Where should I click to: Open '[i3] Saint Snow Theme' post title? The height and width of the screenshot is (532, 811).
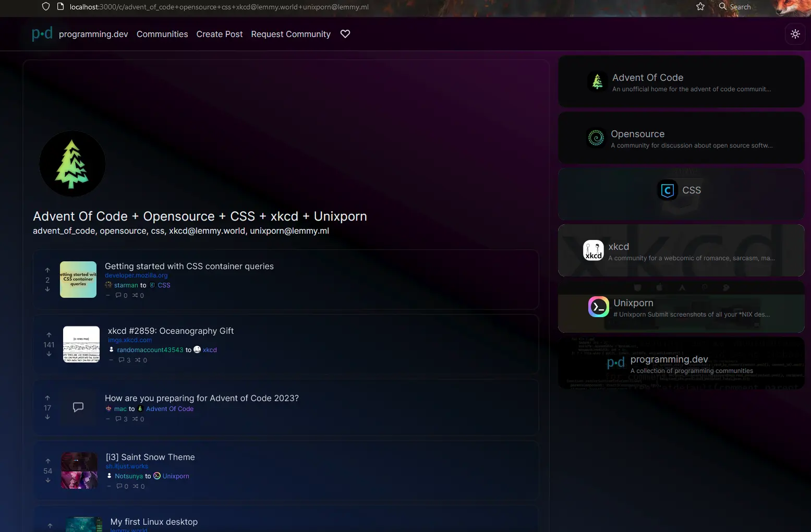click(150, 457)
